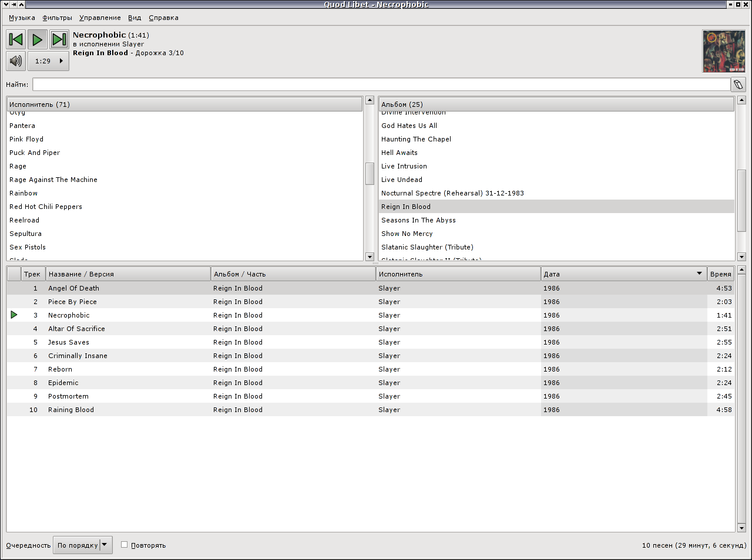Screen dimensions: 752x560
Task: Toggle sort arrow in the Дата column header
Action: click(x=699, y=274)
